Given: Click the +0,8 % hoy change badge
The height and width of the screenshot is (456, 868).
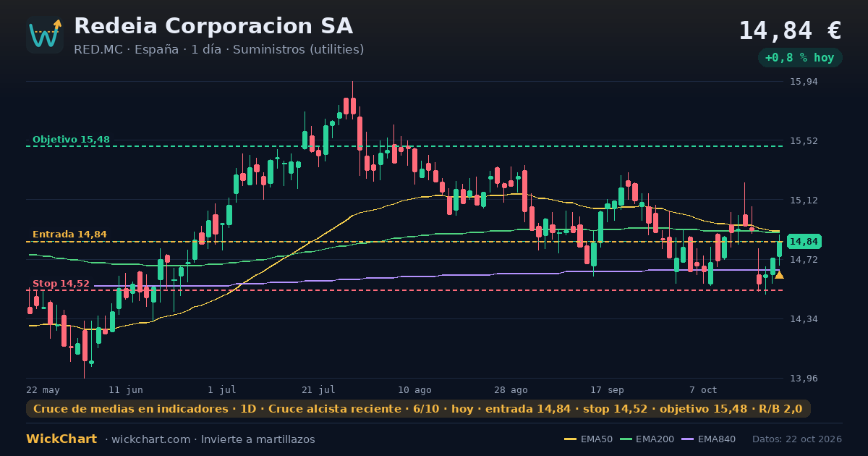Looking at the screenshot, I should tap(799, 57).
